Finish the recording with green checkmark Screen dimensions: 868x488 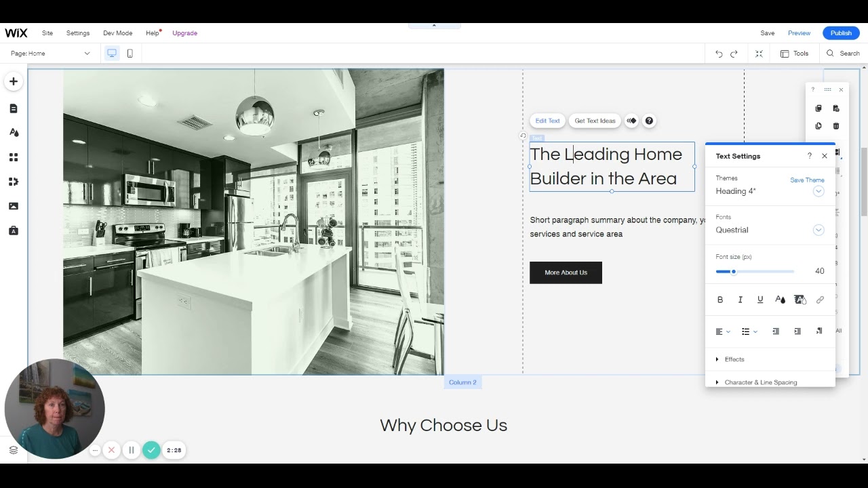pyautogui.click(x=151, y=450)
